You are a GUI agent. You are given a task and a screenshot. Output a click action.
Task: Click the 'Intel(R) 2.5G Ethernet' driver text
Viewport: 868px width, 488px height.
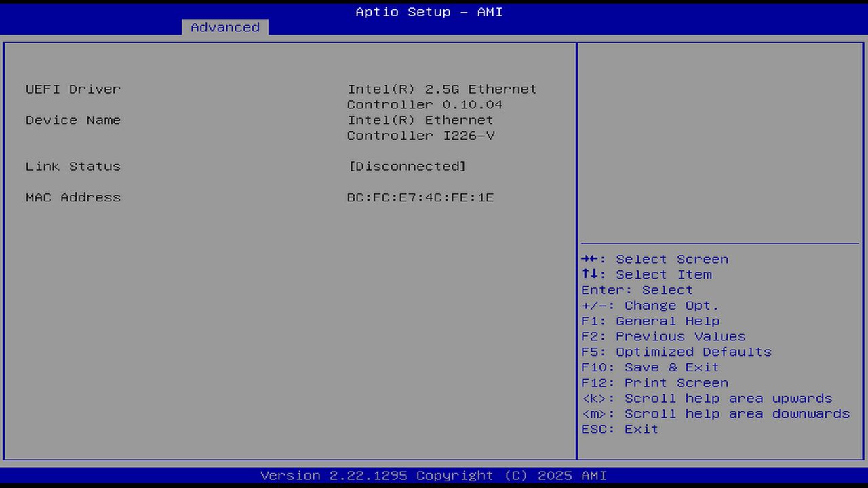click(x=442, y=89)
